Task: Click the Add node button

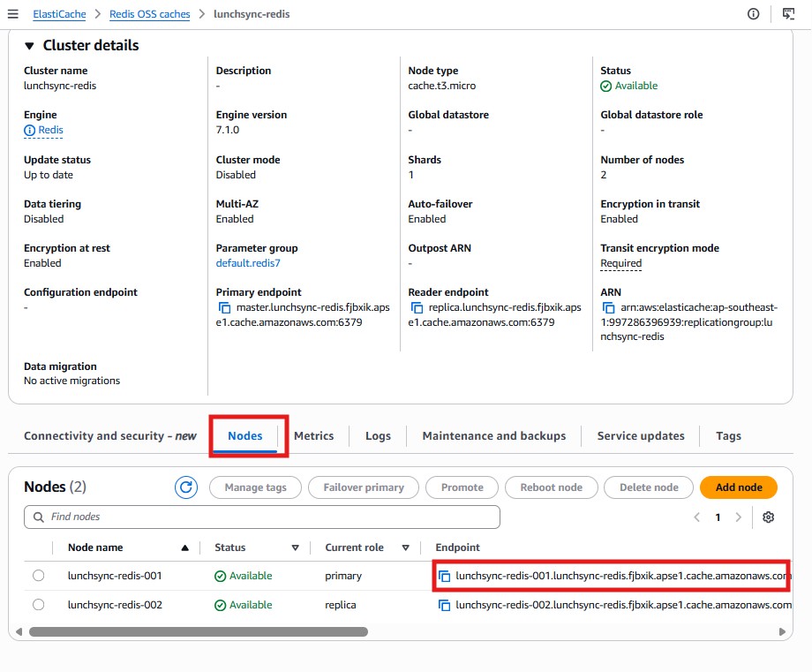Action: pyautogui.click(x=738, y=487)
